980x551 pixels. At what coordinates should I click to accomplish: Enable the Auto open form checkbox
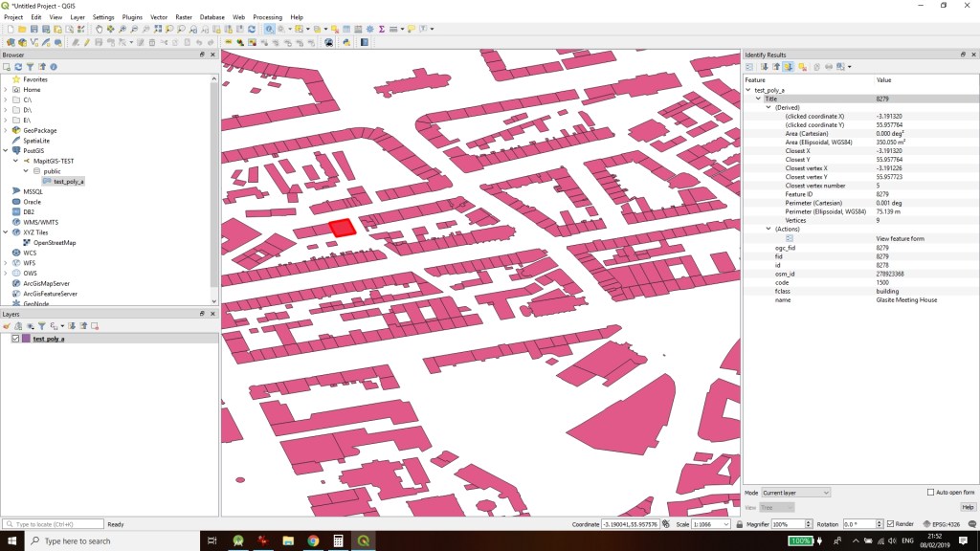(x=930, y=493)
